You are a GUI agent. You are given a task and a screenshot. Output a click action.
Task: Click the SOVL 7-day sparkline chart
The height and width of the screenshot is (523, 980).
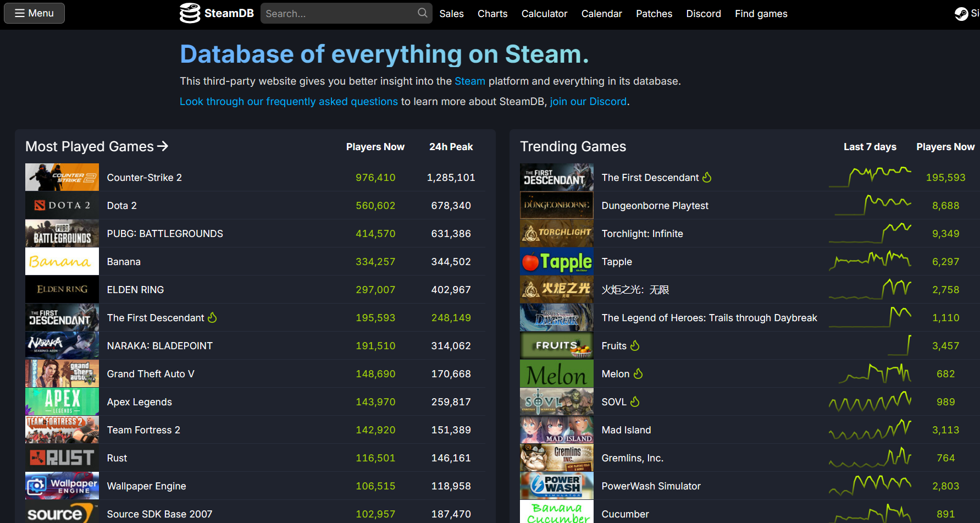coord(870,401)
